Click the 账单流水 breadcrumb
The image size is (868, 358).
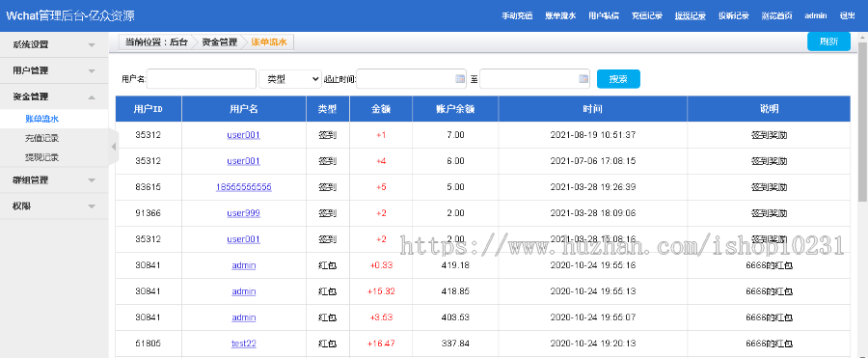[x=269, y=42]
